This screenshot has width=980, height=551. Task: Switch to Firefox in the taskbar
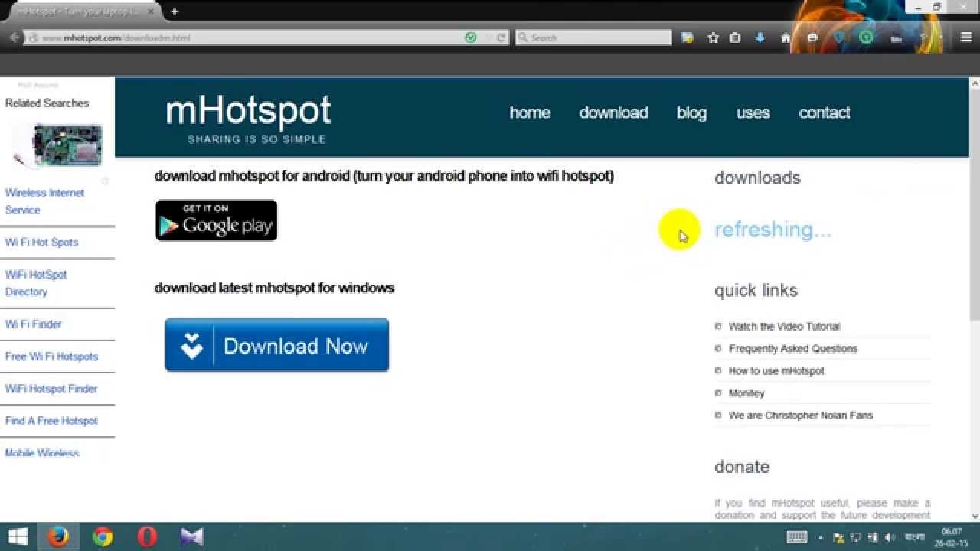click(58, 536)
